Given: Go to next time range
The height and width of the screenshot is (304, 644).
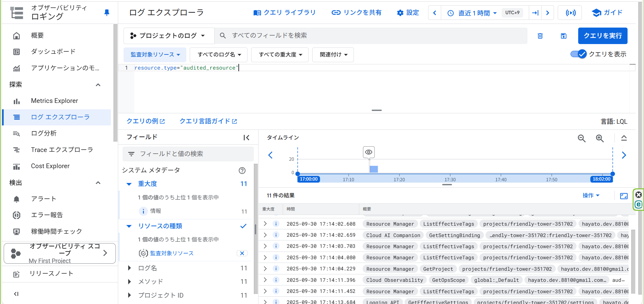Looking at the screenshot, I should pos(548,13).
